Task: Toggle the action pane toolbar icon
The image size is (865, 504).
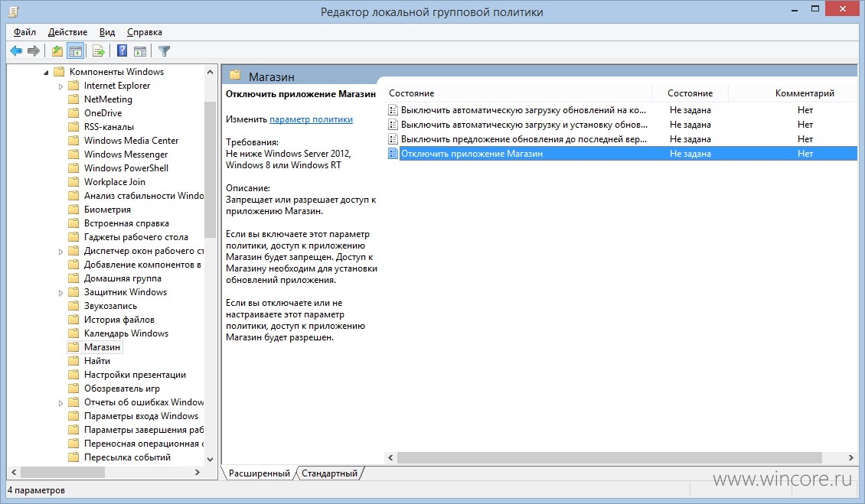Action: [x=140, y=51]
